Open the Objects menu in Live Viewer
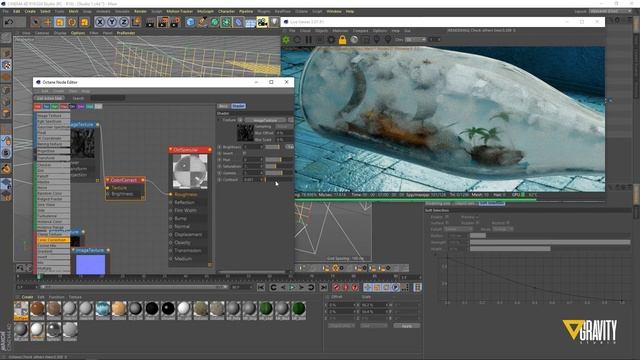 [321, 31]
